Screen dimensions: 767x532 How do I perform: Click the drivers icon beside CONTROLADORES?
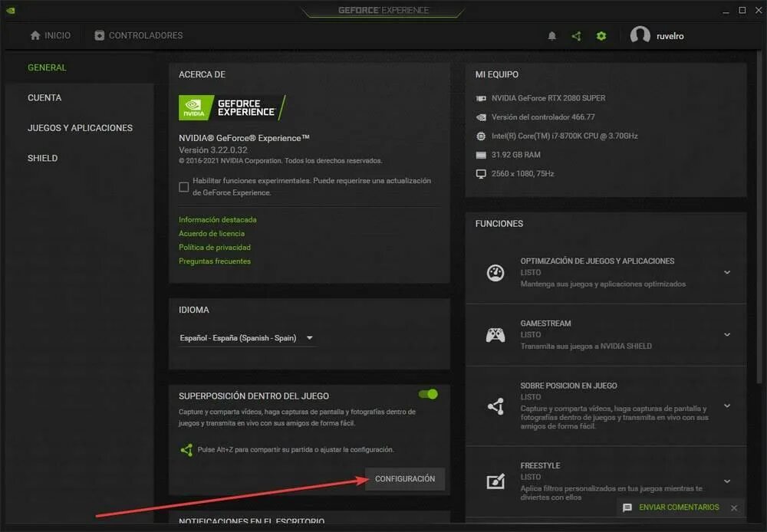tap(99, 35)
